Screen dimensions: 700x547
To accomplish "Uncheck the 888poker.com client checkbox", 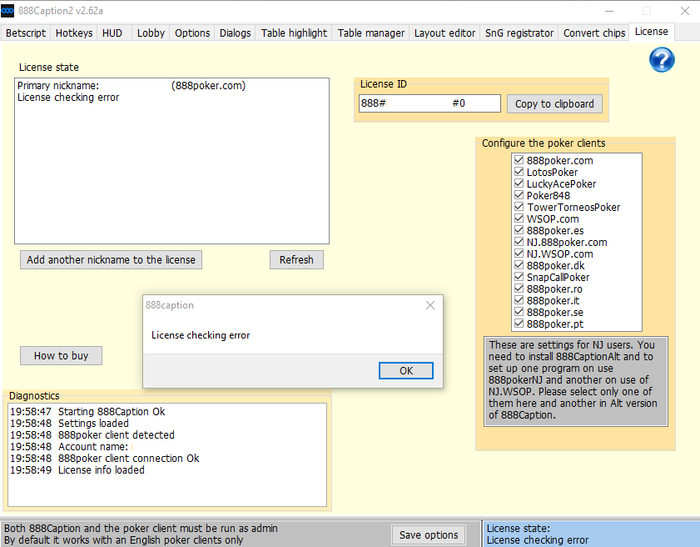I will (x=519, y=160).
